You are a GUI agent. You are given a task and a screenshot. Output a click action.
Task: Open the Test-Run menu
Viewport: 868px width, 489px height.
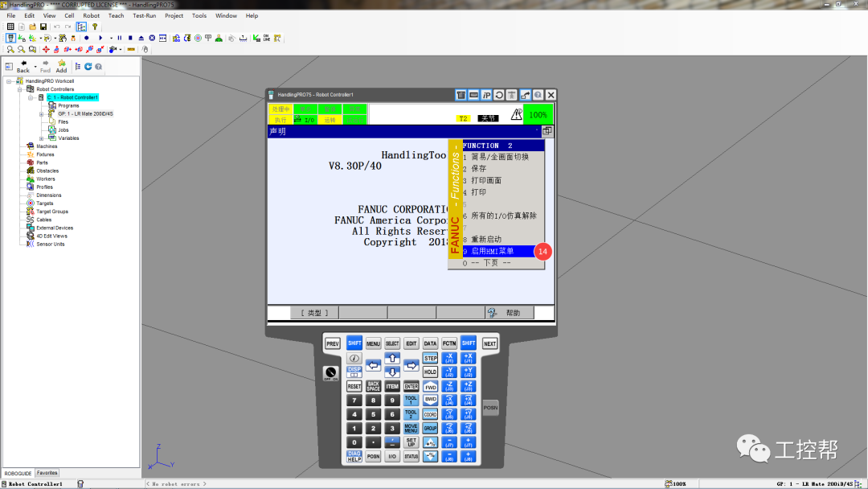[x=144, y=15]
